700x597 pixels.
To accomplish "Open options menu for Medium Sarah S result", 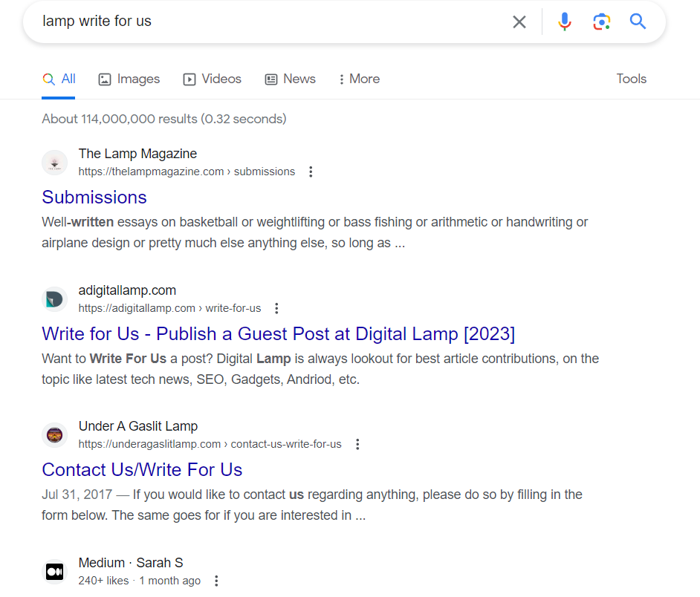I will [216, 581].
